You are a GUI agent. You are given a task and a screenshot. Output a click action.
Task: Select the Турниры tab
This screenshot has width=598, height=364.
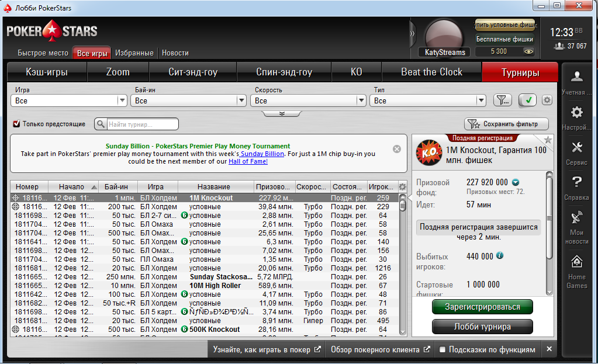pyautogui.click(x=520, y=72)
